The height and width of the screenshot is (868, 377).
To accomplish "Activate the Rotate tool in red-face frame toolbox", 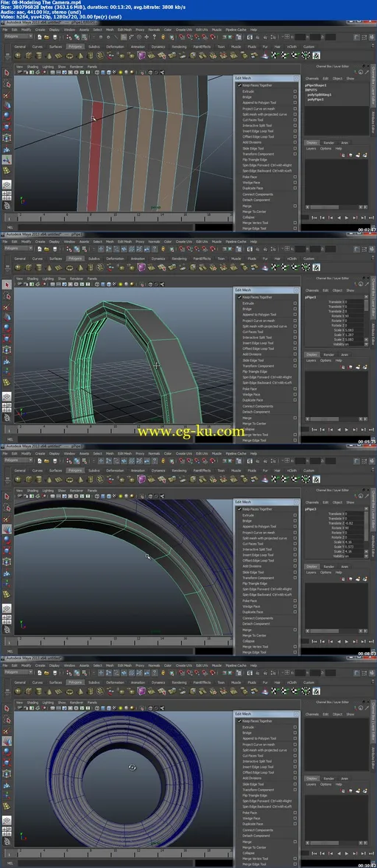I will (x=7, y=116).
